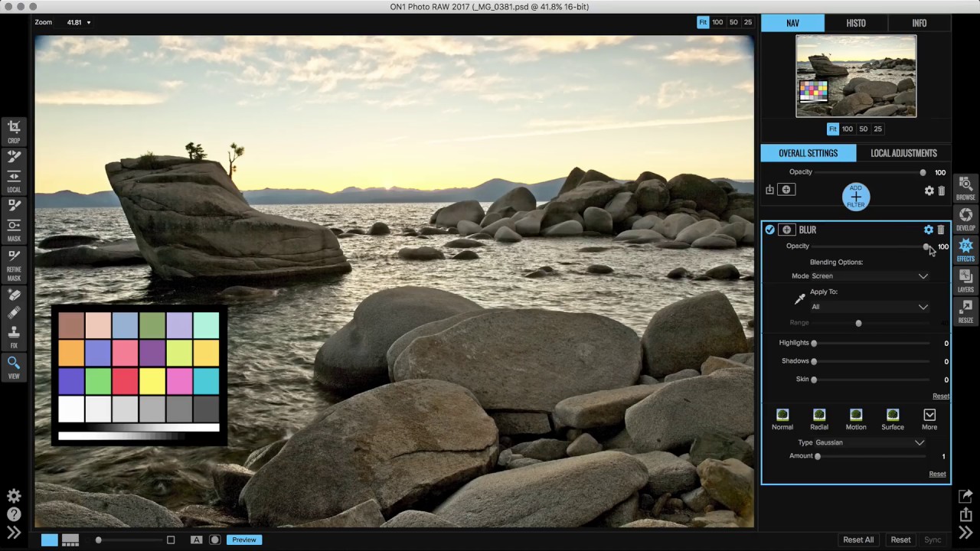980x551 pixels.
Task: Toggle the show mask circle button
Action: (215, 540)
